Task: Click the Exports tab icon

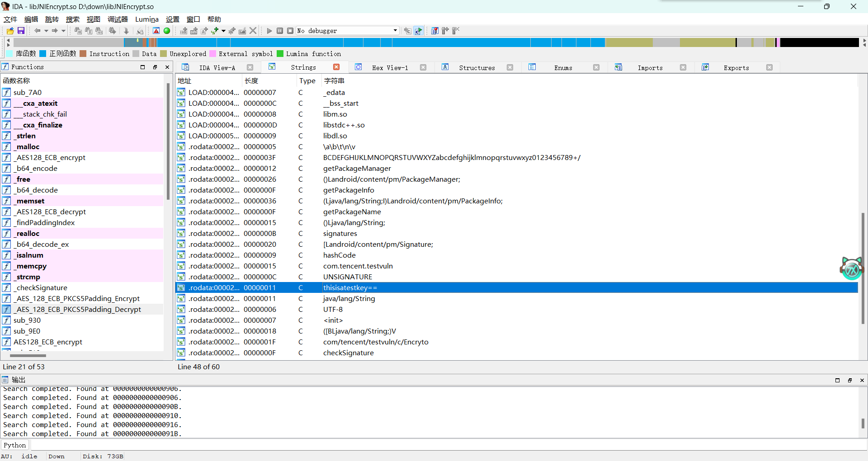Action: coord(705,67)
